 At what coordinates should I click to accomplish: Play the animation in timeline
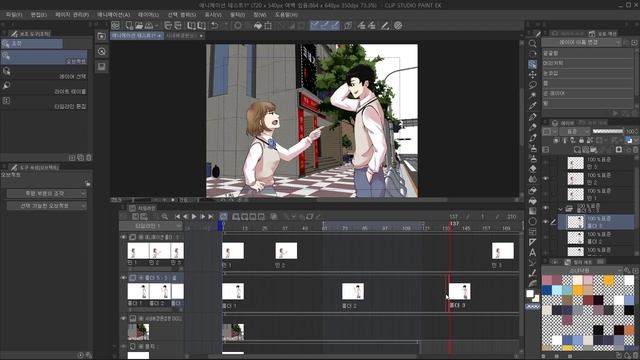(x=194, y=216)
